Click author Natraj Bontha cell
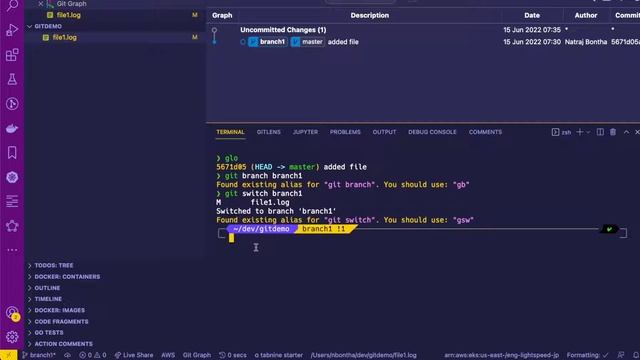Image resolution: width=640 pixels, height=360 pixels. [586, 42]
